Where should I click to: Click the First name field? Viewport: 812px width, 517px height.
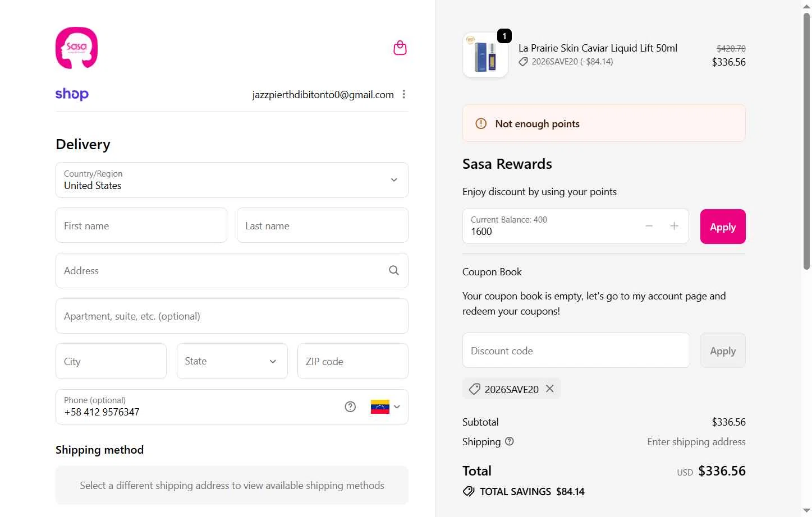141,225
